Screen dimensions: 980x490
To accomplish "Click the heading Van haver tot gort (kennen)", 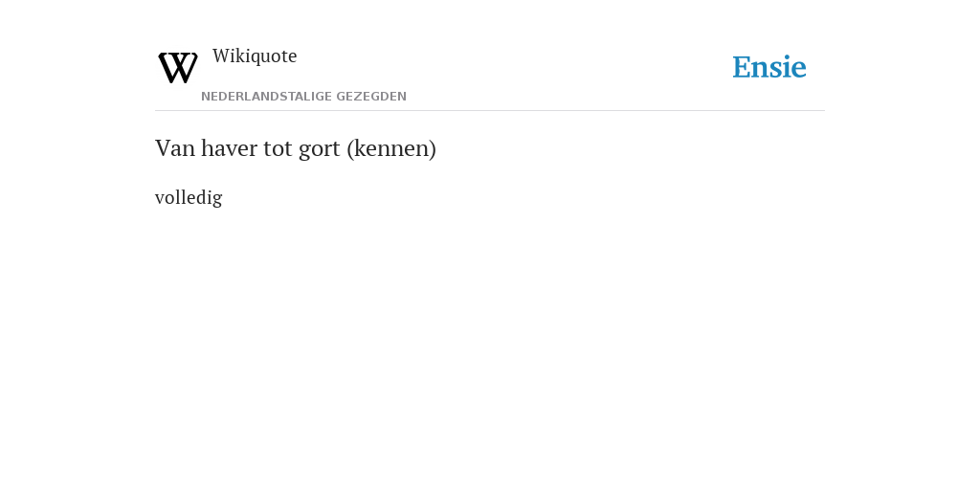I will pos(296,148).
